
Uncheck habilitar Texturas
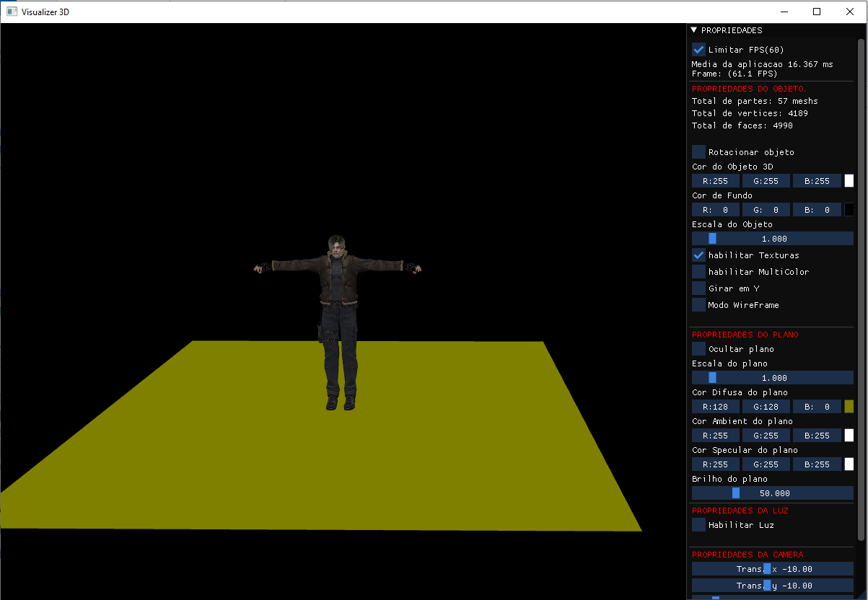click(698, 255)
